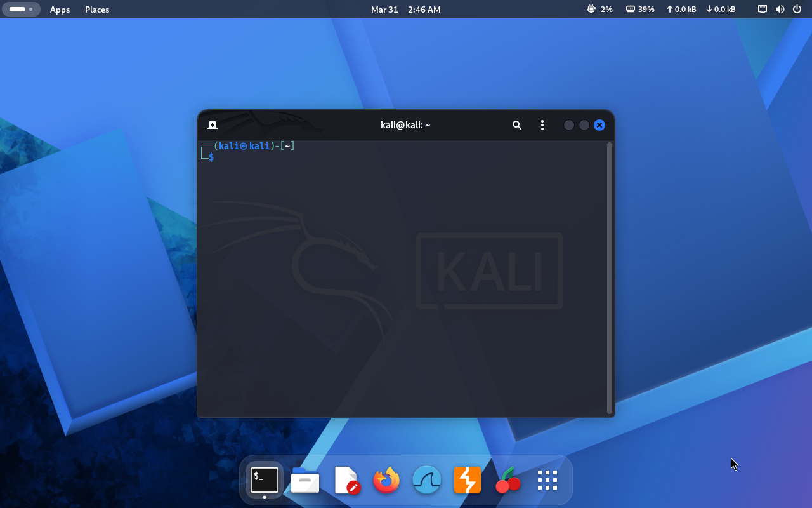Open the terminal three-dot menu
The image size is (812, 508).
(542, 125)
